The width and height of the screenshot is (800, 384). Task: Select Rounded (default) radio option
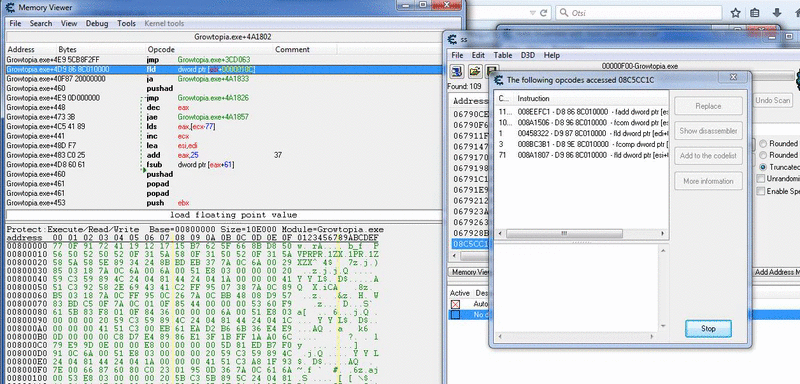[x=763, y=144]
